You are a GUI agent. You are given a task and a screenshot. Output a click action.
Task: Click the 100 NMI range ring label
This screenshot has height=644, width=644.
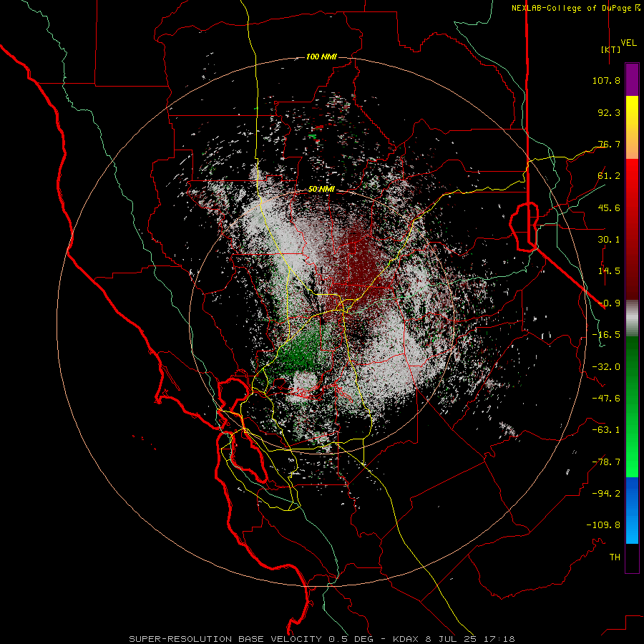(x=321, y=57)
